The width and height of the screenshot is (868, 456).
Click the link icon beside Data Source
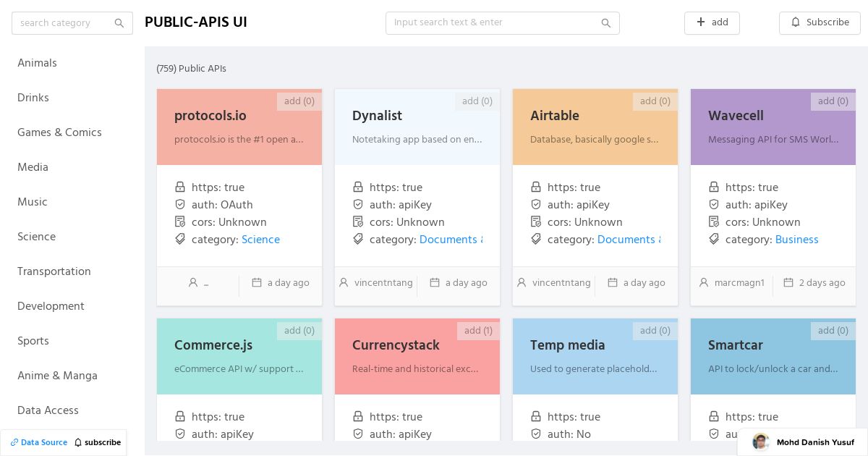point(14,442)
